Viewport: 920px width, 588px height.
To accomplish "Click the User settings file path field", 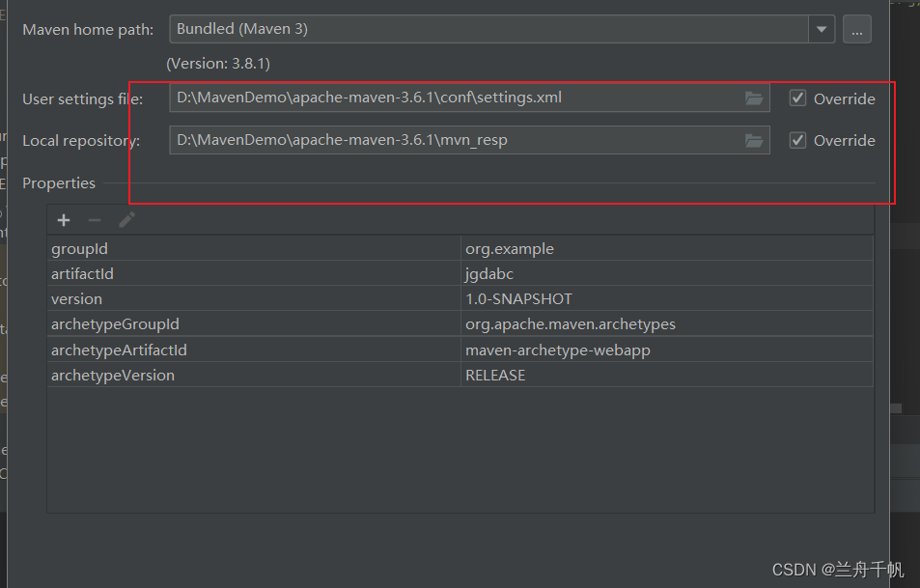I will click(454, 98).
